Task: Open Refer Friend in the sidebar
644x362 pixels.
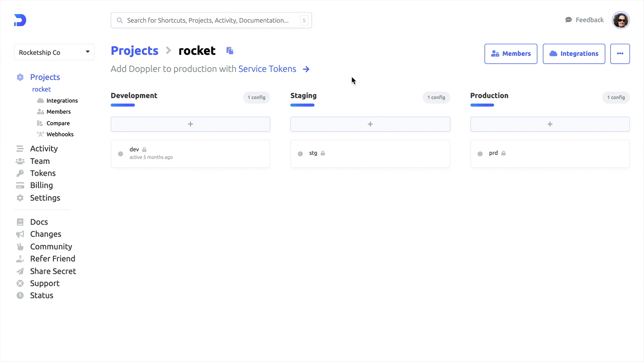Action: (x=52, y=258)
